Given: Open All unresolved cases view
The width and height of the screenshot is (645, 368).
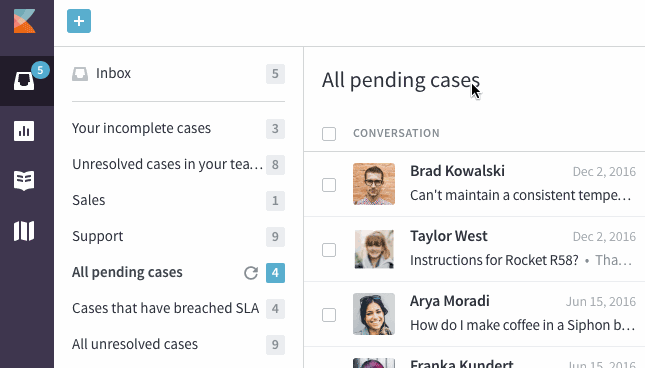Looking at the screenshot, I should pos(178,345).
